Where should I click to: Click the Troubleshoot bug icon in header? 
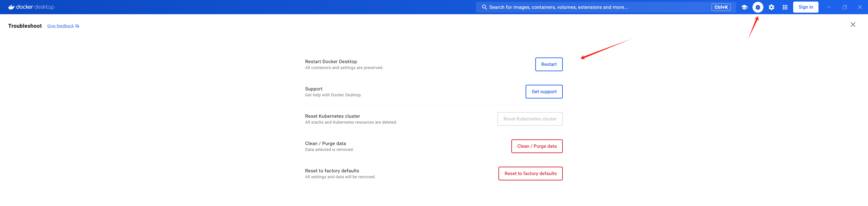pos(757,7)
